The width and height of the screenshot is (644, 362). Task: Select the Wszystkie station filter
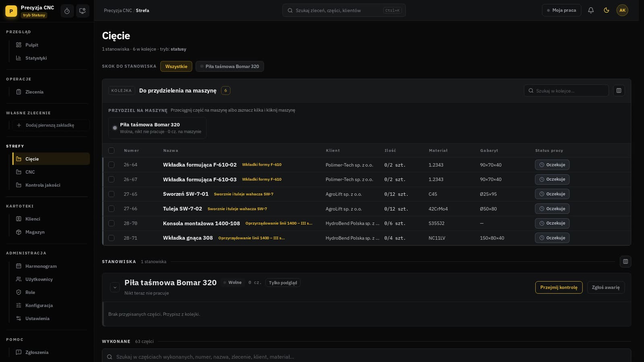click(176, 66)
